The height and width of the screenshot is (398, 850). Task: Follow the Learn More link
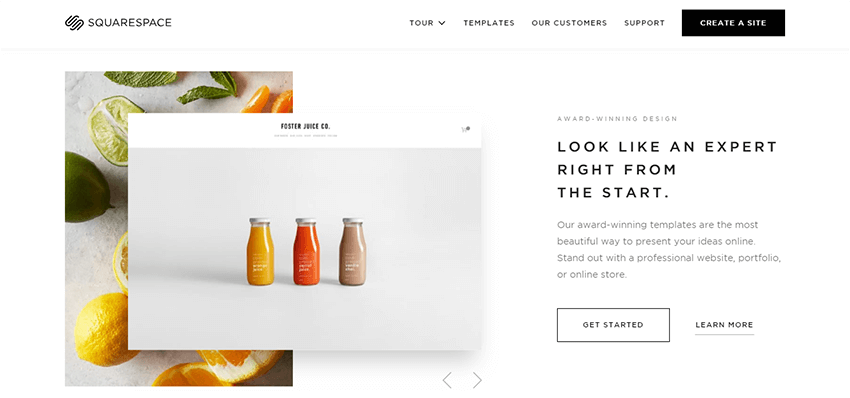724,325
